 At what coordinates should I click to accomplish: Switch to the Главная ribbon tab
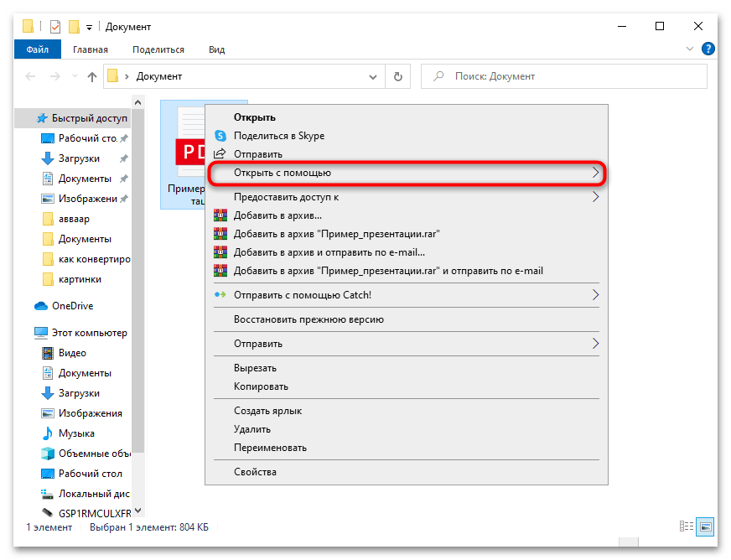tap(90, 49)
